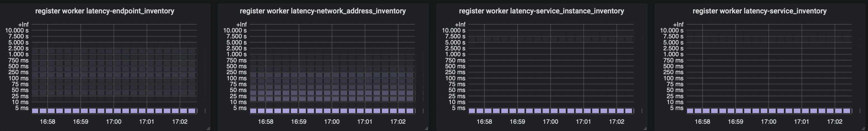Click the 100 ms label in endpoint_inventory panel
868x131 pixels.
(x=19, y=78)
